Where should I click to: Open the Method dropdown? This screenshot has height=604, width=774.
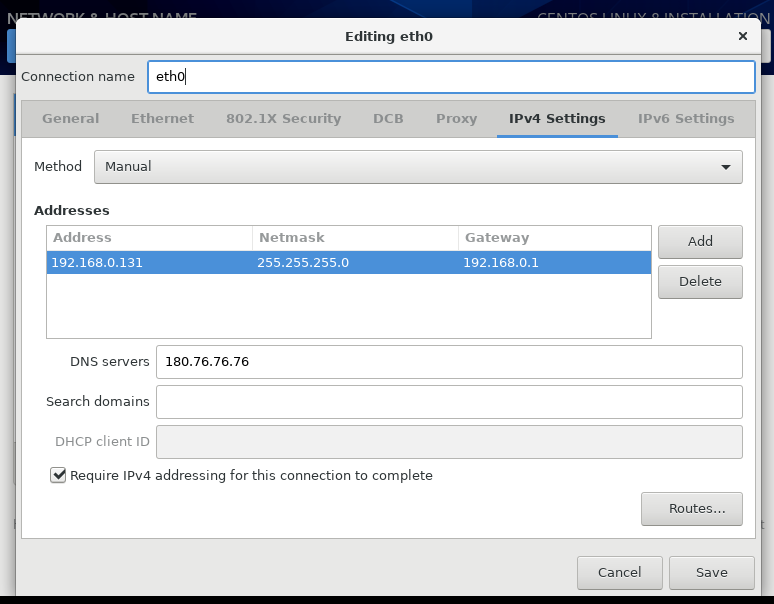(418, 167)
